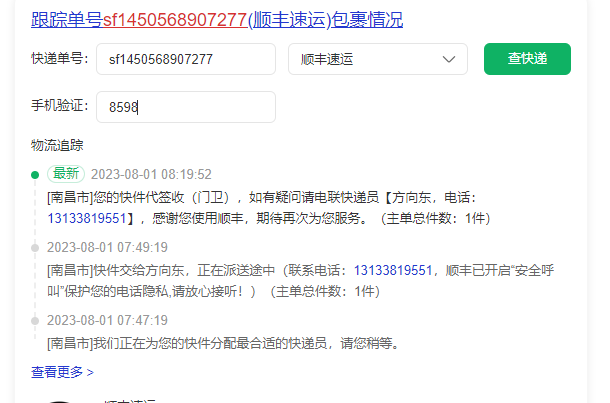The height and width of the screenshot is (403, 610).
Task: Select the 2023-08-01 07:47:19 timestamp
Action: click(107, 321)
